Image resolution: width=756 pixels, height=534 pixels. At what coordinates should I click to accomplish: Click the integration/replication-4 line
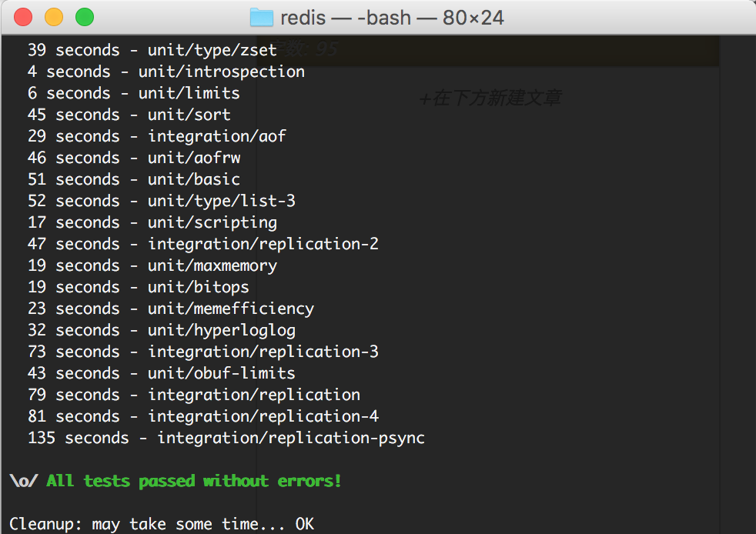[x=203, y=416]
